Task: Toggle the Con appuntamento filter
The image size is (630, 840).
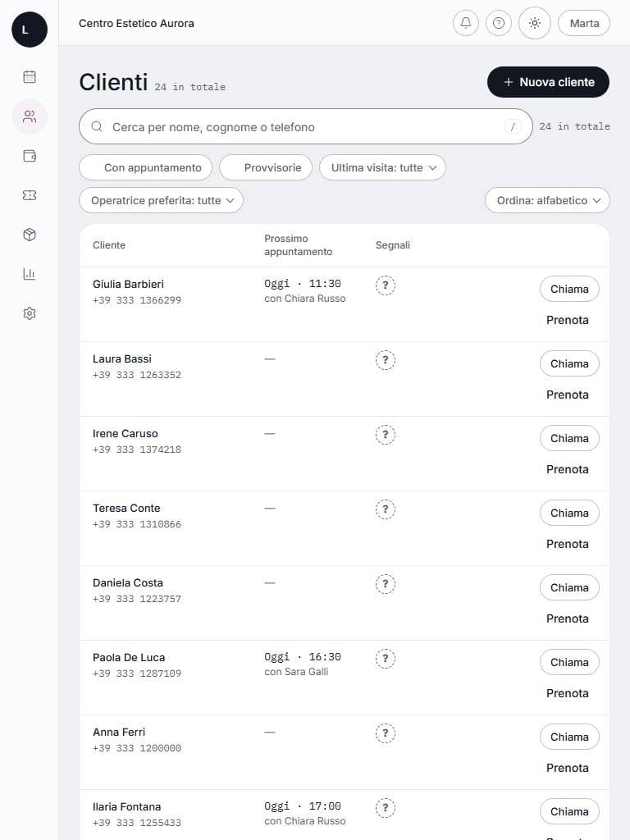Action: coord(146,167)
